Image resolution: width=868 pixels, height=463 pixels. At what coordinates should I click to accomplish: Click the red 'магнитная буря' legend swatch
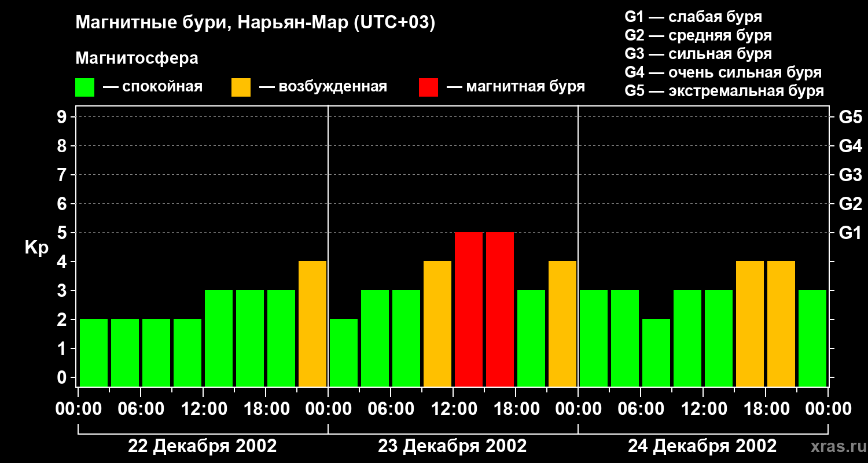coord(428,87)
